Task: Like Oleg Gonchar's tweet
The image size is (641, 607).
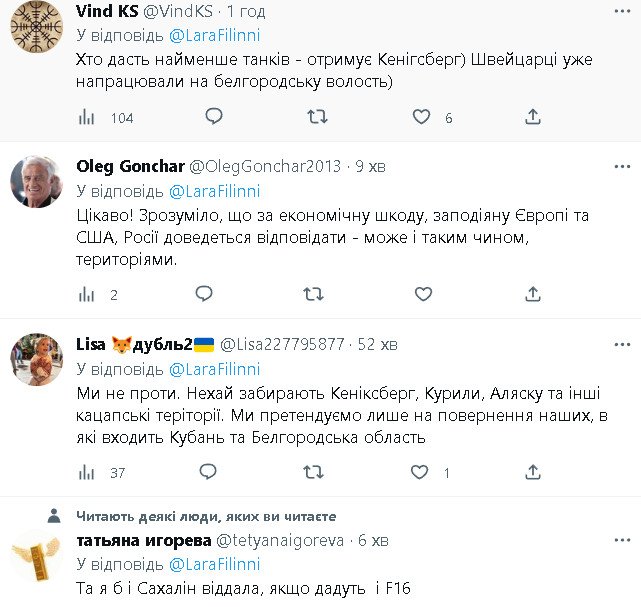Action: [x=422, y=294]
